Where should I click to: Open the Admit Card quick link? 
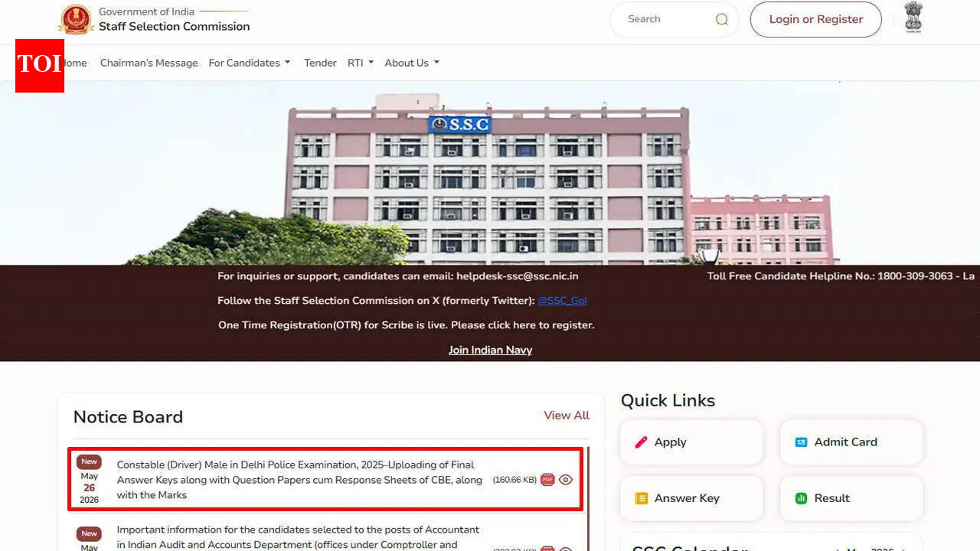pos(851,442)
